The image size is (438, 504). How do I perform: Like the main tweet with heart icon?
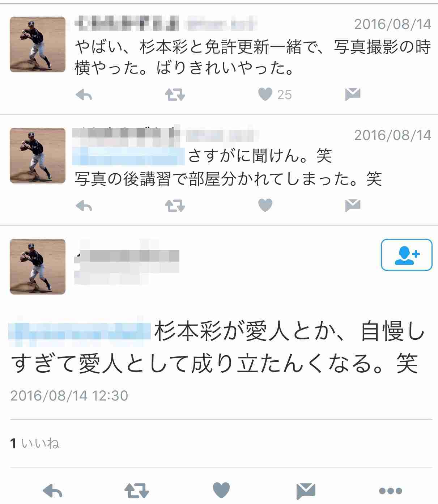(x=221, y=490)
